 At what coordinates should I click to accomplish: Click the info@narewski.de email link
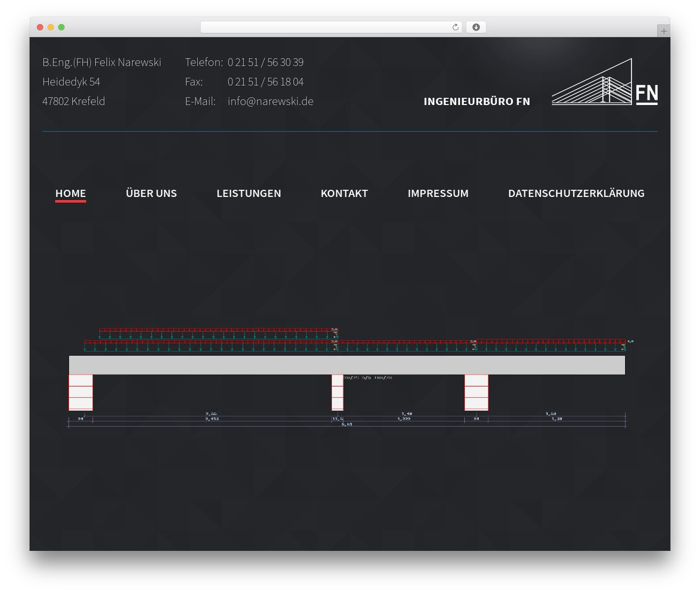[271, 101]
